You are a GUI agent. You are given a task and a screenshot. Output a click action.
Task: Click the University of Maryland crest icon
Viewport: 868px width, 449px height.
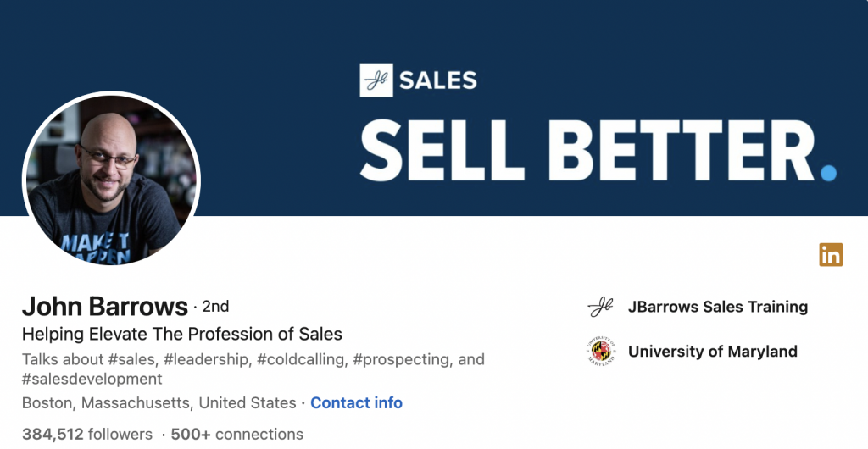click(600, 351)
